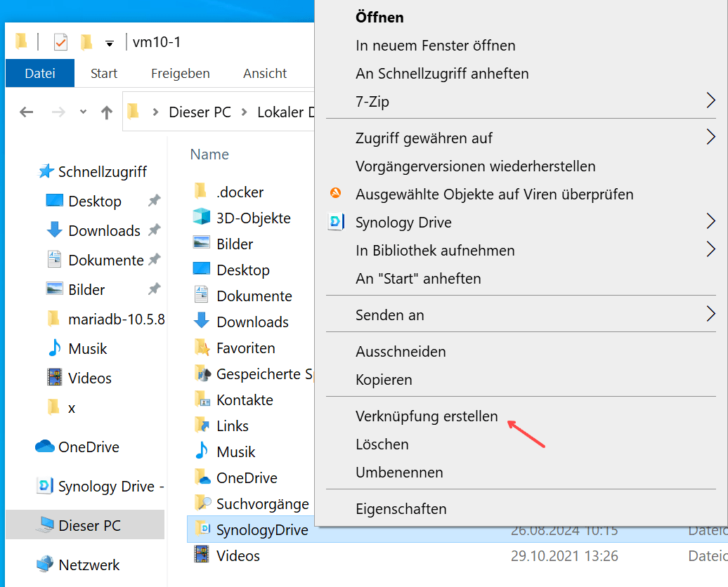Open recent locations dropdown beside forward arrow

pos(84,112)
